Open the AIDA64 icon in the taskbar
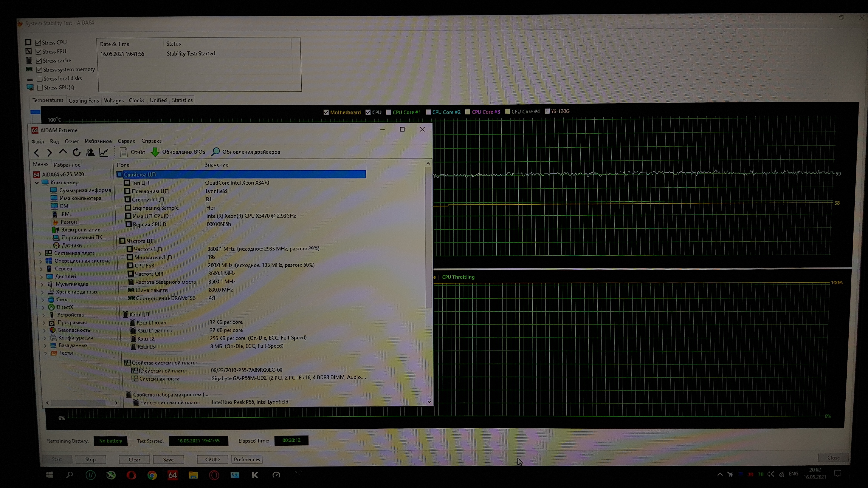 click(172, 475)
